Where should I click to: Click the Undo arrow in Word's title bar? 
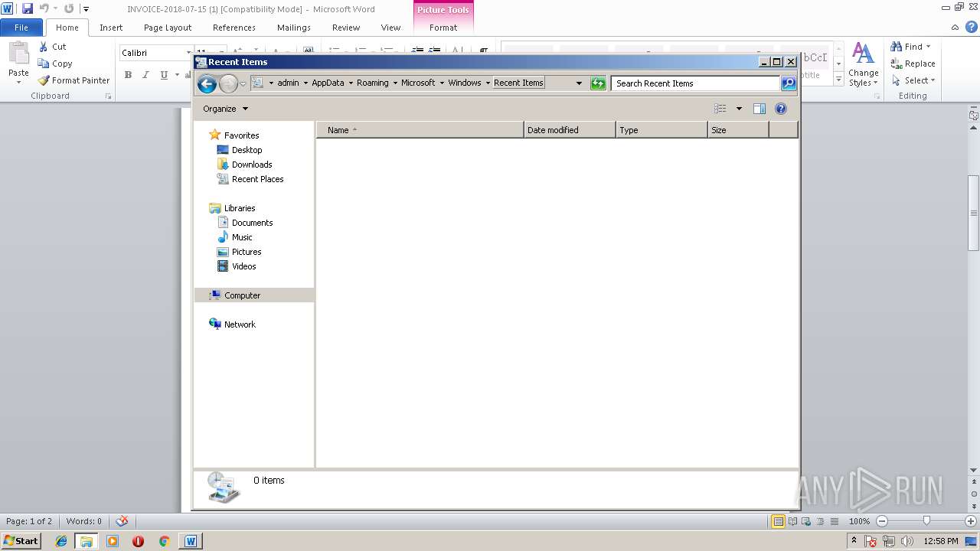click(x=44, y=8)
